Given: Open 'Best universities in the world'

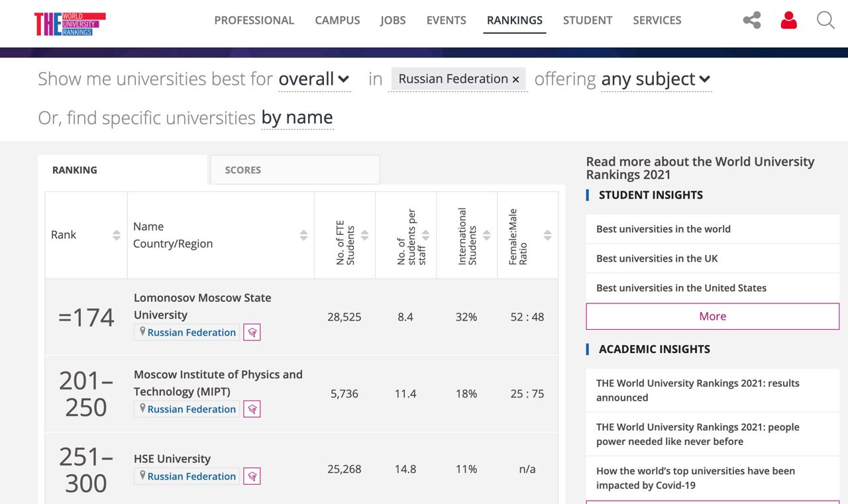Looking at the screenshot, I should (712, 229).
